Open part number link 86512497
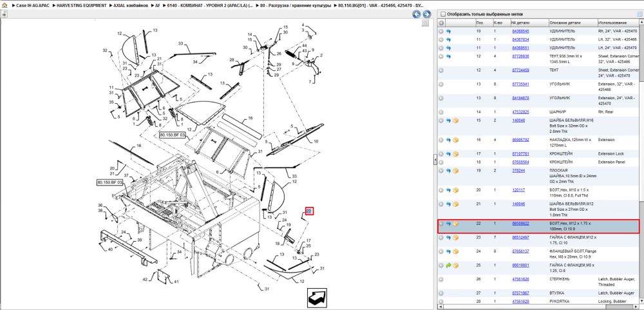Viewport: 644px width, 310px height. point(520,238)
